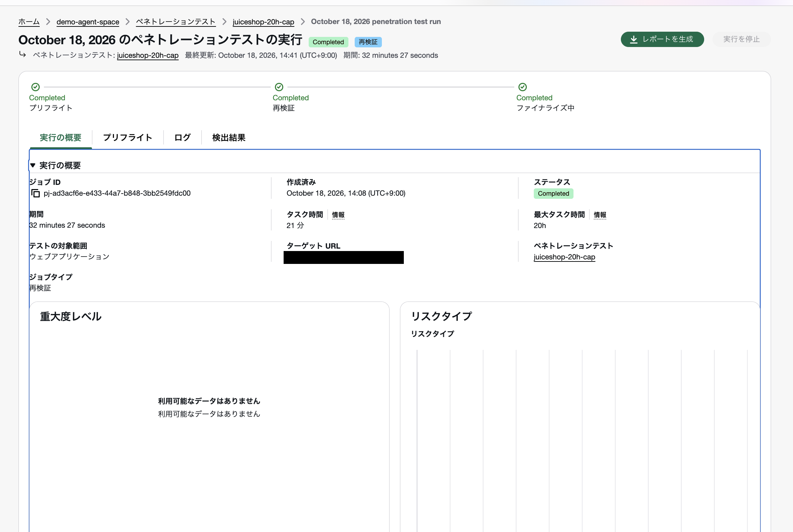Click the Completed badge next to title
Viewport: 793px width, 532px height.
click(328, 42)
